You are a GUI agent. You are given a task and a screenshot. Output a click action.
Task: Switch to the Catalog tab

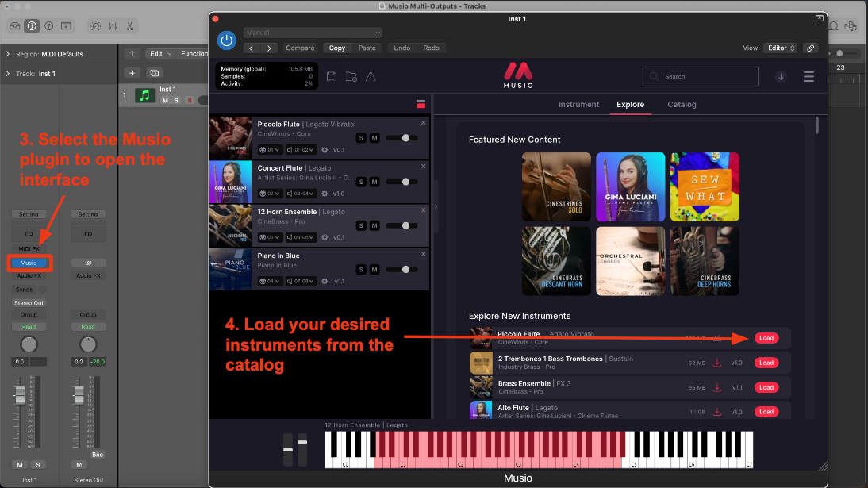[x=682, y=104]
